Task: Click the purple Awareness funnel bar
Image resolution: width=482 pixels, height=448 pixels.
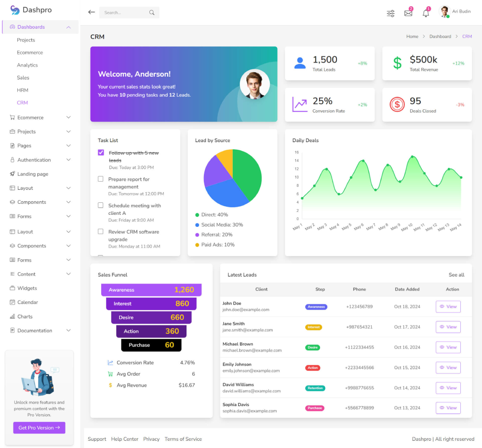Action: 151,290
